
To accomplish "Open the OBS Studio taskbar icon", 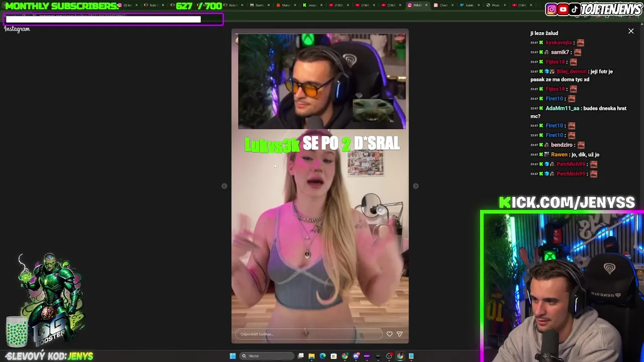I will [x=389, y=356].
